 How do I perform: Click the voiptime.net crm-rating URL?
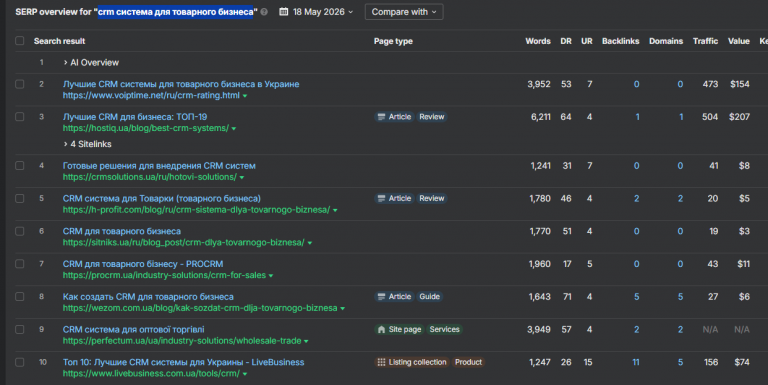[151, 96]
